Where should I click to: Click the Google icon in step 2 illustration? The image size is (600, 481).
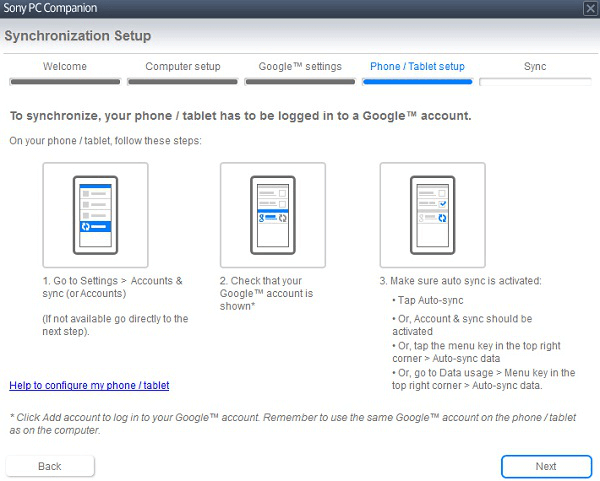(261, 218)
